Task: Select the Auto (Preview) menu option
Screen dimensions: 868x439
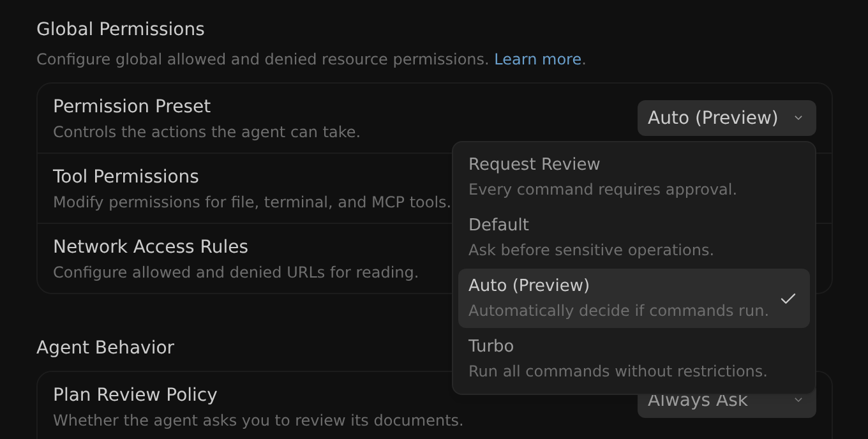Action: click(634, 298)
